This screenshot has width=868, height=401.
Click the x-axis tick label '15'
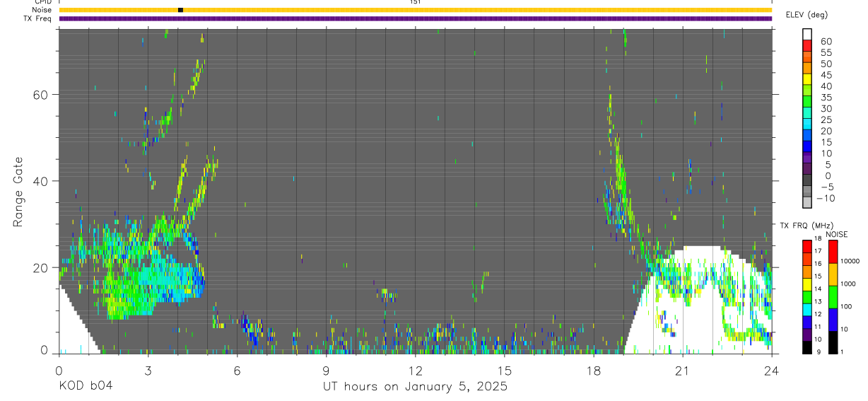(505, 370)
